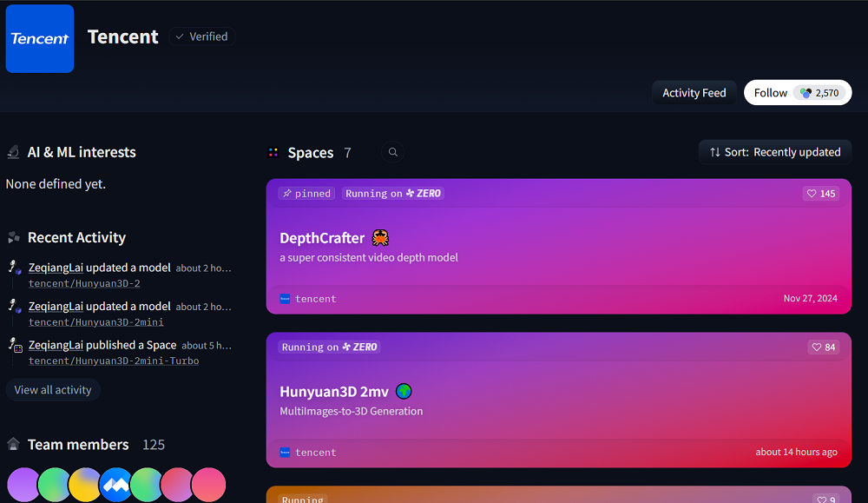This screenshot has height=503, width=868.
Task: Click the yellow team member avatar
Action: (85, 485)
